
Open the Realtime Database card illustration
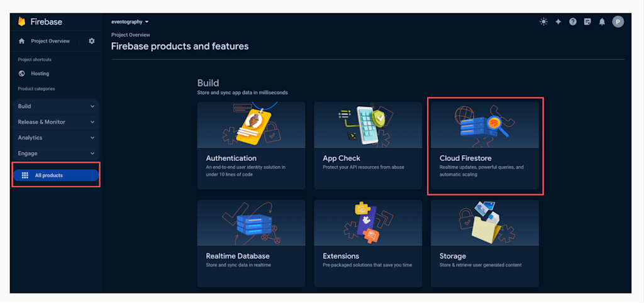(x=251, y=223)
